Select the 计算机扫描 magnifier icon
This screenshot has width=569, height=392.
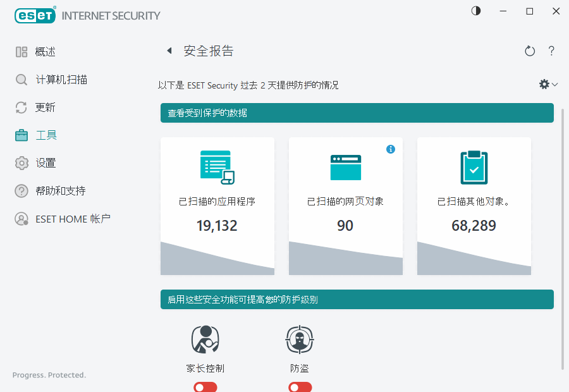[21, 79]
